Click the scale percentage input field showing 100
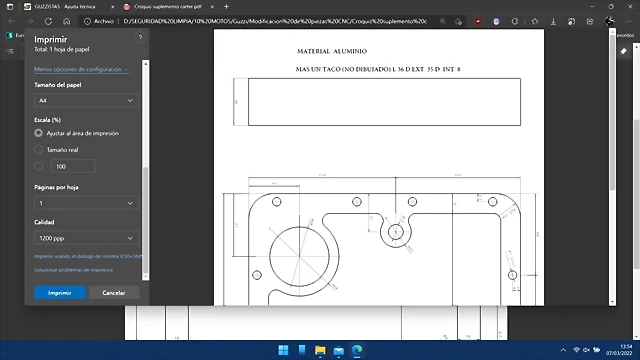 [x=73, y=166]
